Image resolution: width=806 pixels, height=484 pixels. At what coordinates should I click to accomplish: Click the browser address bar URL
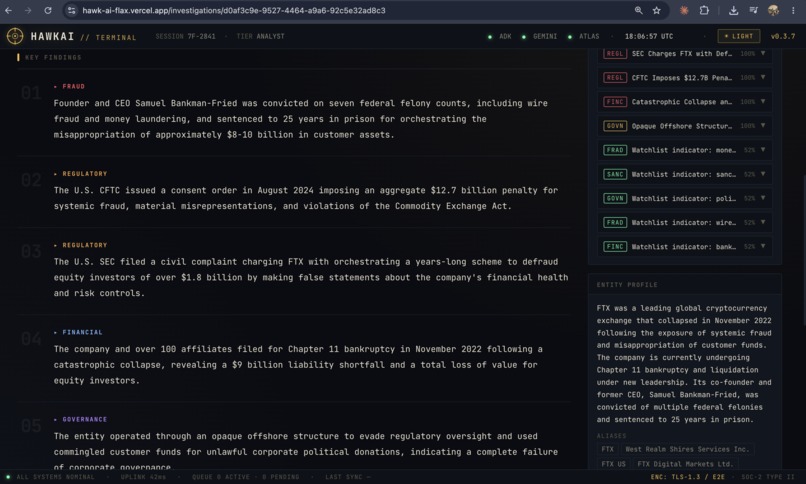tap(234, 10)
